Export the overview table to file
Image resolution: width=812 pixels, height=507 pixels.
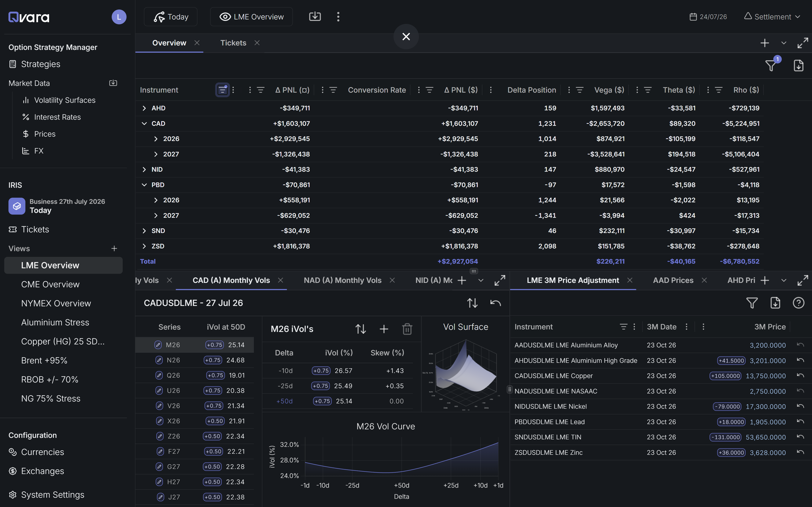(x=798, y=66)
